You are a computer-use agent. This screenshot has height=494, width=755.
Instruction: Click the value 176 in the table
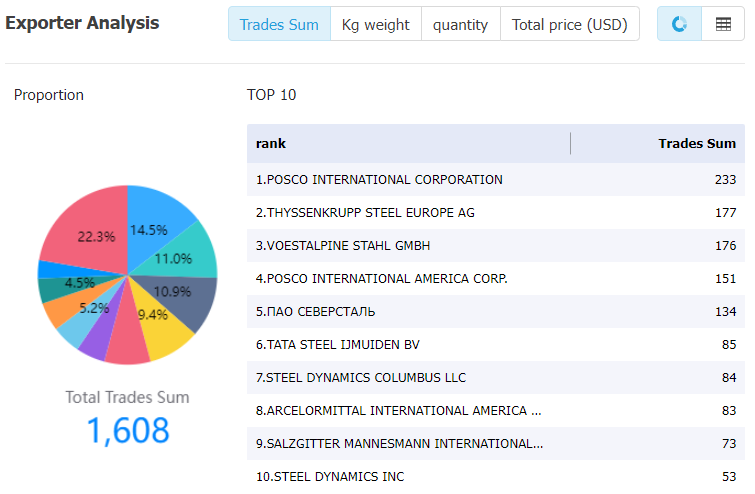[725, 246]
